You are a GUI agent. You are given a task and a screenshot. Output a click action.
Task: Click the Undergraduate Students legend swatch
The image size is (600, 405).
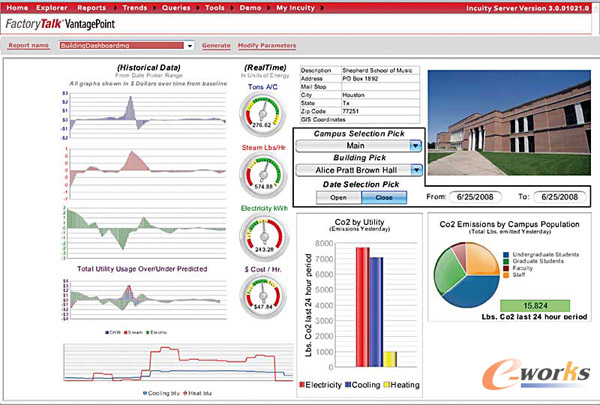pyautogui.click(x=506, y=255)
